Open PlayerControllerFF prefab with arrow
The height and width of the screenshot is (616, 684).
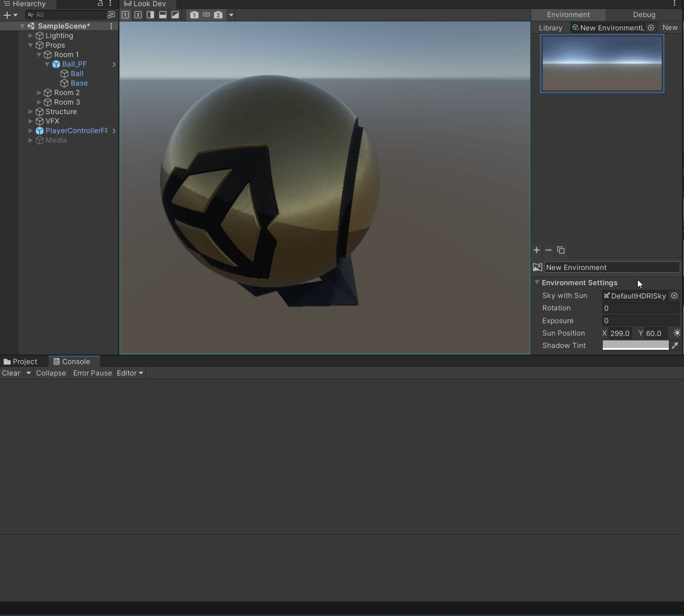pos(114,131)
